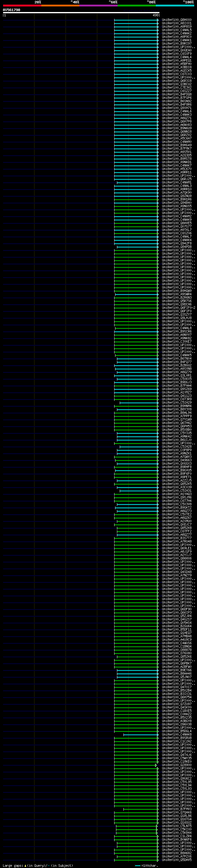Select hit label UniRef100_Q6H7P8
The width and height of the screenshot is (197, 868).
[176, 121]
